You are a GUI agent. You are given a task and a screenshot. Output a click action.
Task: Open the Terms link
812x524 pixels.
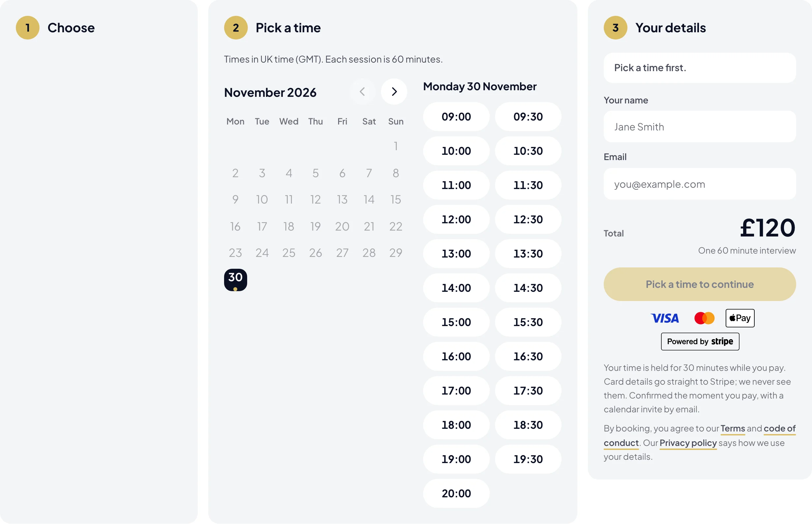[x=733, y=428]
